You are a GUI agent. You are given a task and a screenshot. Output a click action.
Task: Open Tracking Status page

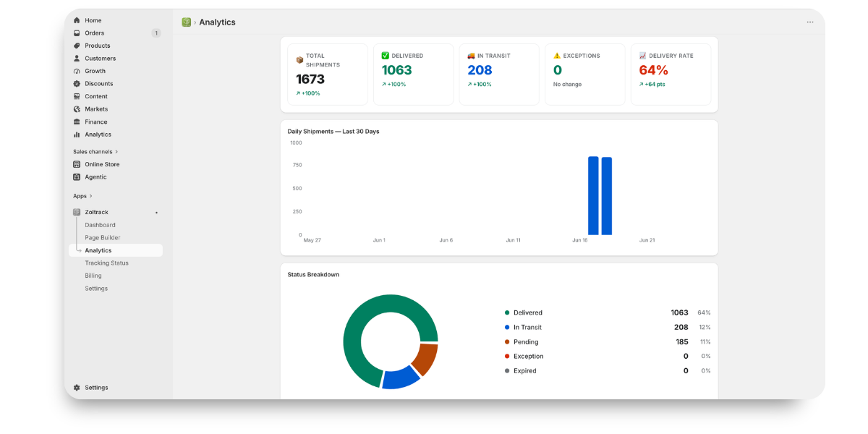(x=106, y=263)
